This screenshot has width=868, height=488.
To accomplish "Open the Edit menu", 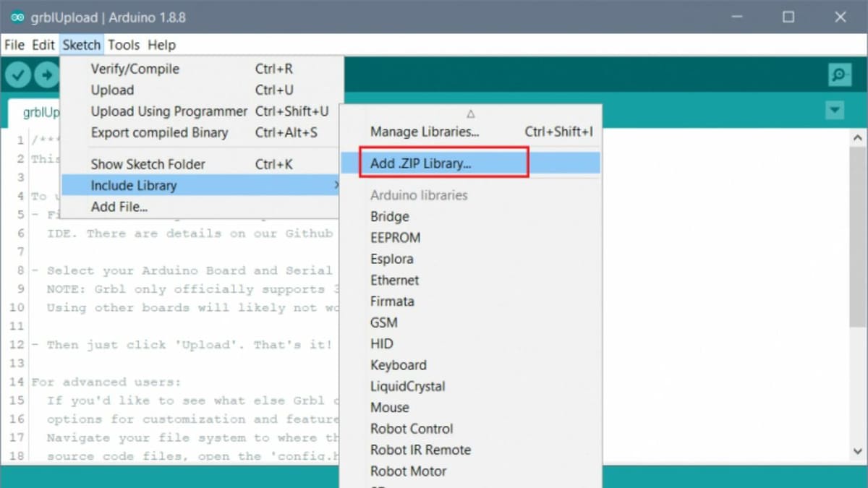I will pyautogui.click(x=43, y=45).
